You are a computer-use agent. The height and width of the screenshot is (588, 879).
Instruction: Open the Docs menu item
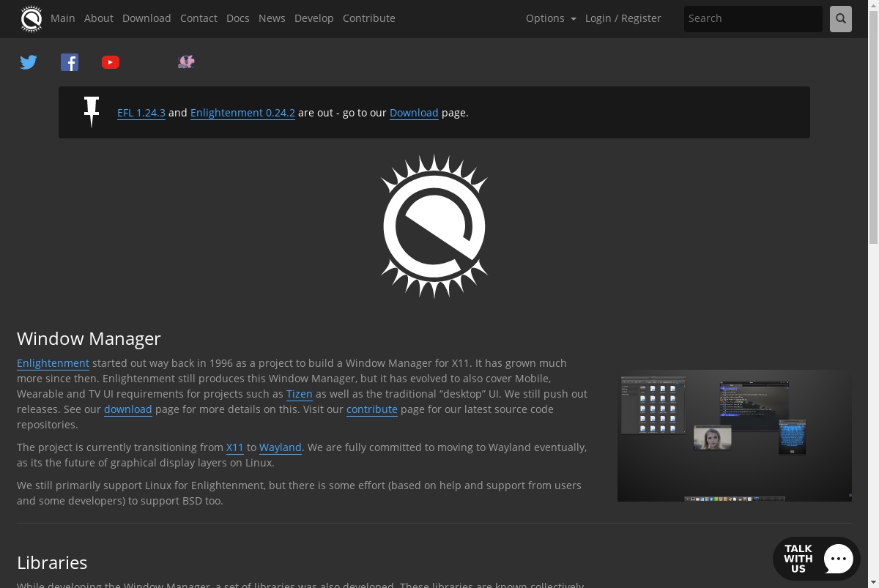(238, 18)
